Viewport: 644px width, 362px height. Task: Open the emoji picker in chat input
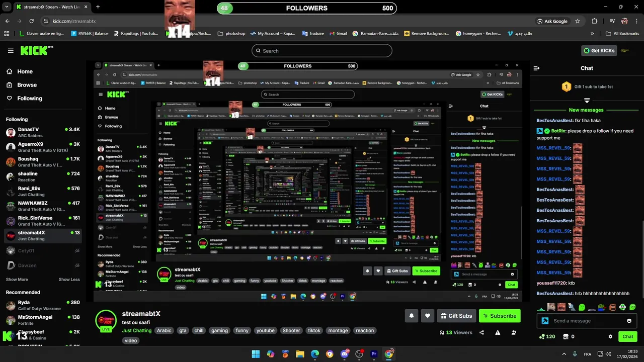pyautogui.click(x=629, y=321)
